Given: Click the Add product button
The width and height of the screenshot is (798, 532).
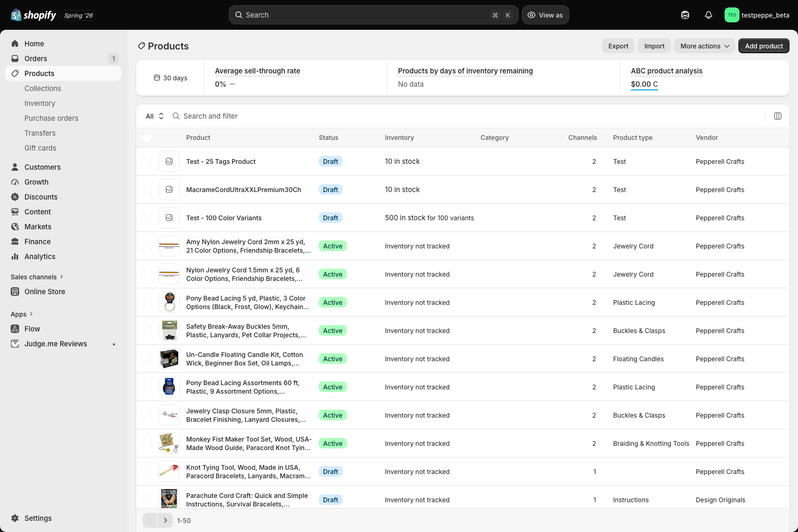Looking at the screenshot, I should pyautogui.click(x=764, y=46).
